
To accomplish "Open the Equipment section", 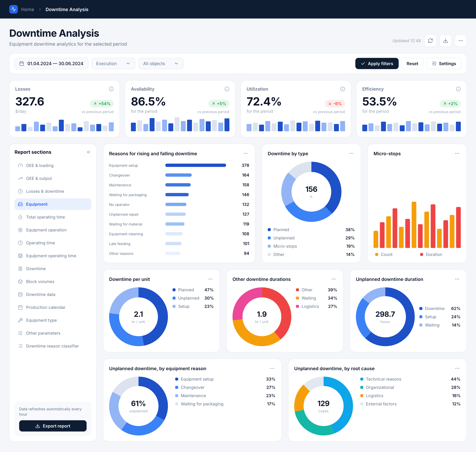I will coord(53,204).
